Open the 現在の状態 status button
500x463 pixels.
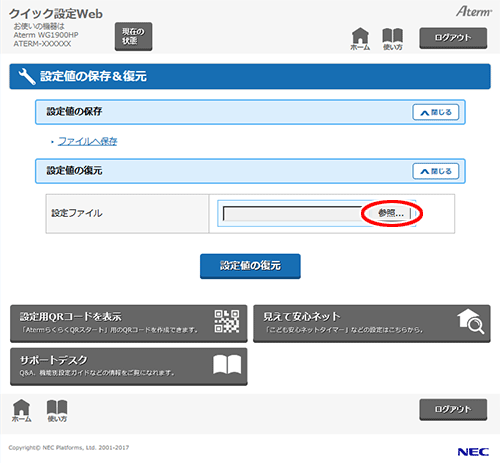point(133,36)
